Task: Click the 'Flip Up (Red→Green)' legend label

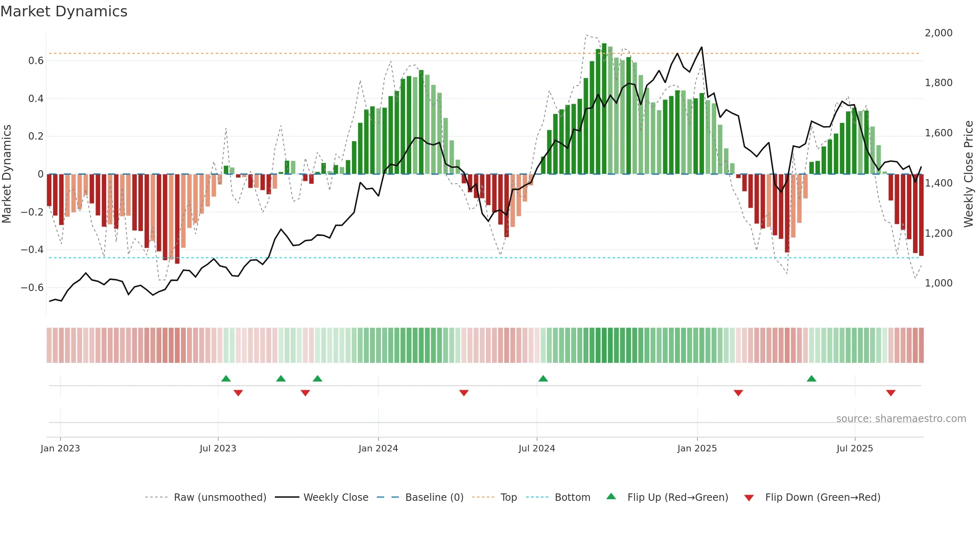Action: [x=678, y=497]
